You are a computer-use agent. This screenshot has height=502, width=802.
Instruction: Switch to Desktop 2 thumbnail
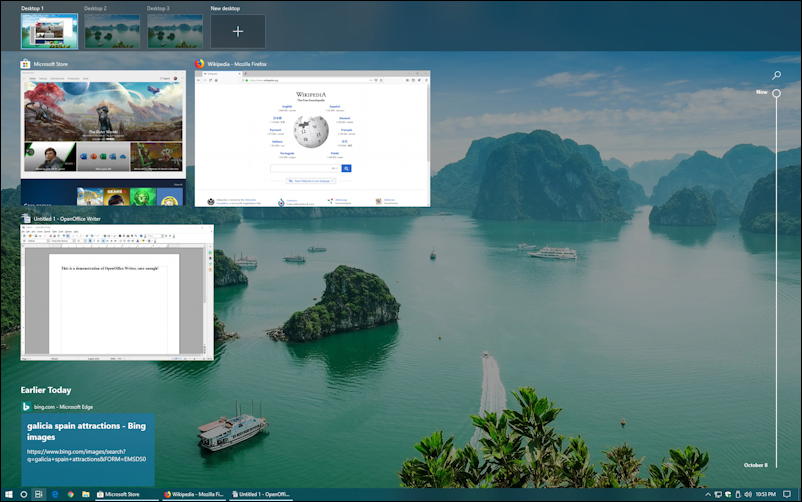[x=112, y=32]
